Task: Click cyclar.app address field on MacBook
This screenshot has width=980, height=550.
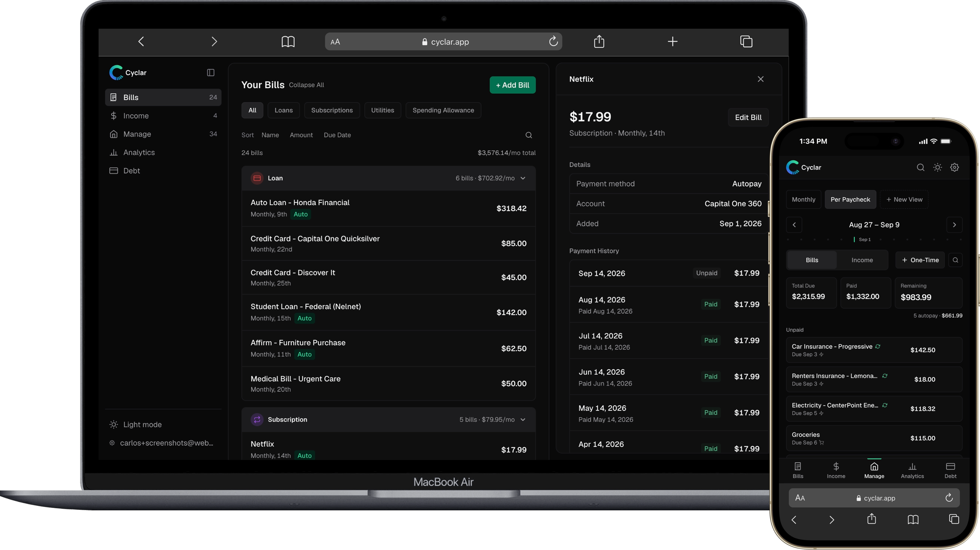Action: (443, 42)
